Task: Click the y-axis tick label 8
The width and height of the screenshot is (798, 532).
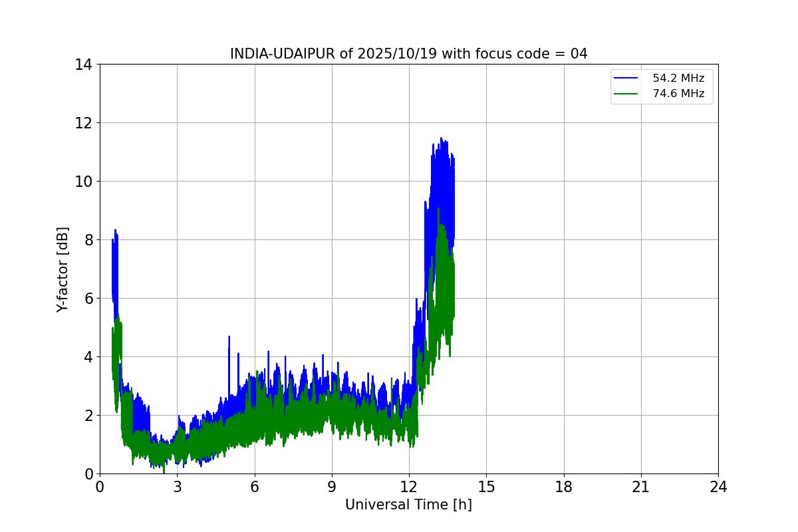Action: point(88,240)
